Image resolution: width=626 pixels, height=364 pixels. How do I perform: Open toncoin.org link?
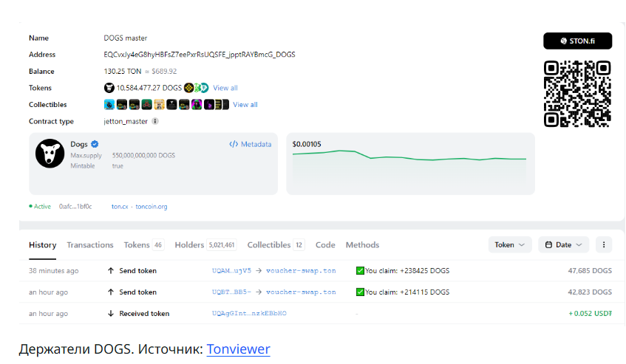(x=152, y=207)
